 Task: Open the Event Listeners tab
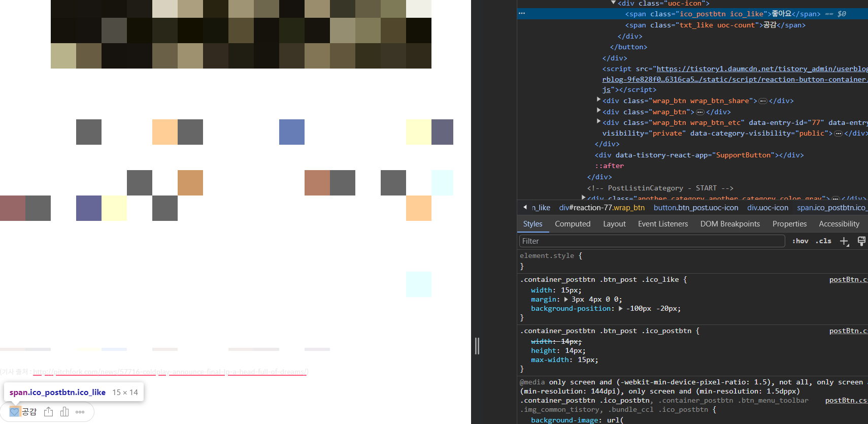click(x=663, y=224)
